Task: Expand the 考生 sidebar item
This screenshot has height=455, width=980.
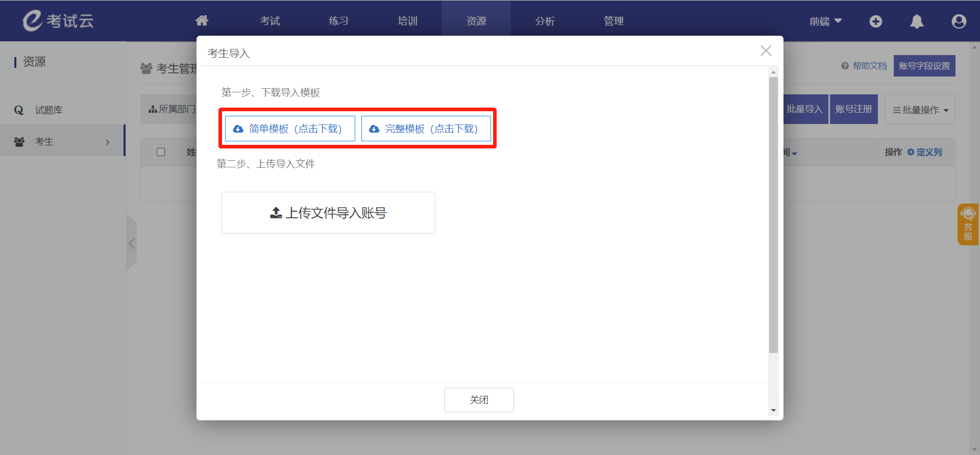Action: [x=62, y=142]
